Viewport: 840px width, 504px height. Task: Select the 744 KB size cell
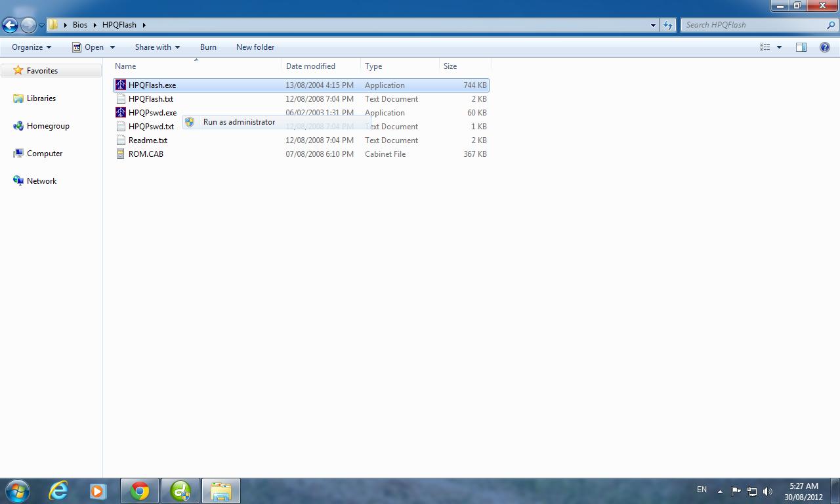click(x=475, y=85)
